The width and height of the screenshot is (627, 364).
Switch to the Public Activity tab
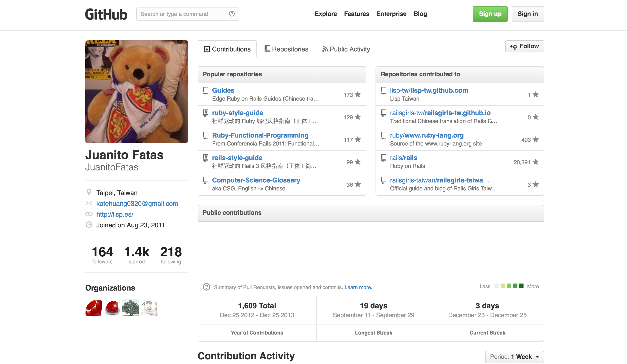coord(346,49)
